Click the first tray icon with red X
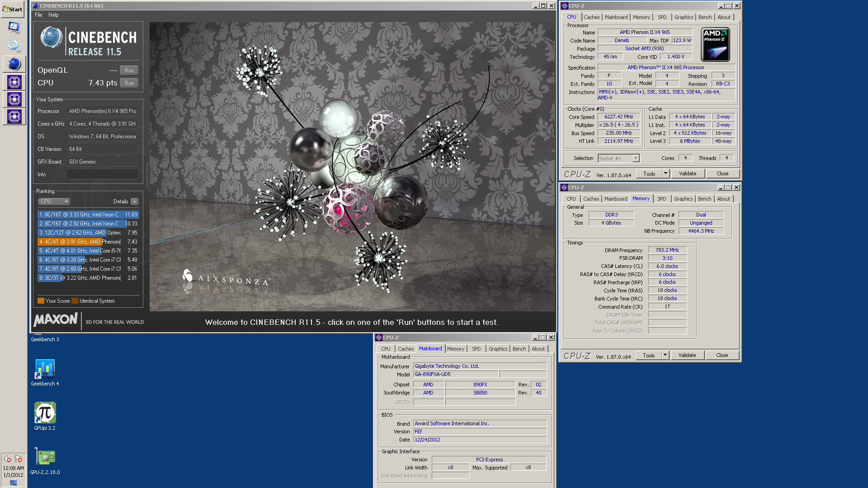The image size is (868, 488). (8, 459)
